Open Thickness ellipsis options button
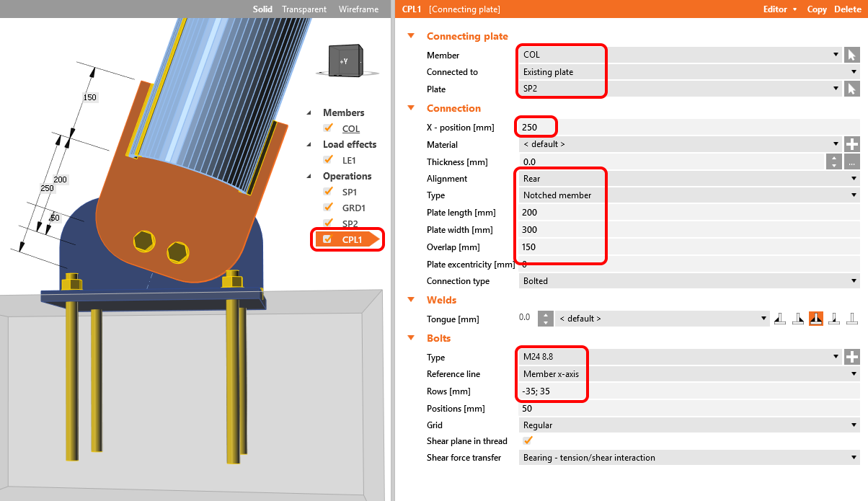Viewport: 868px width, 501px height. pyautogui.click(x=852, y=162)
